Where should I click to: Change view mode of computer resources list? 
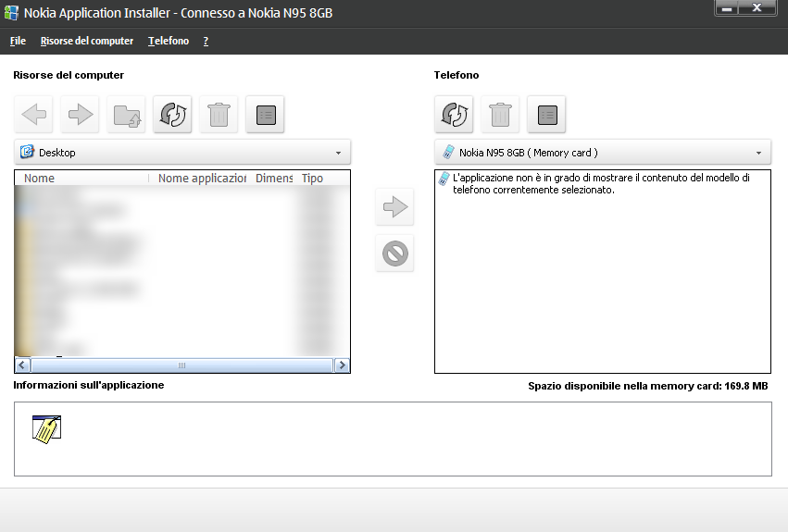(265, 115)
